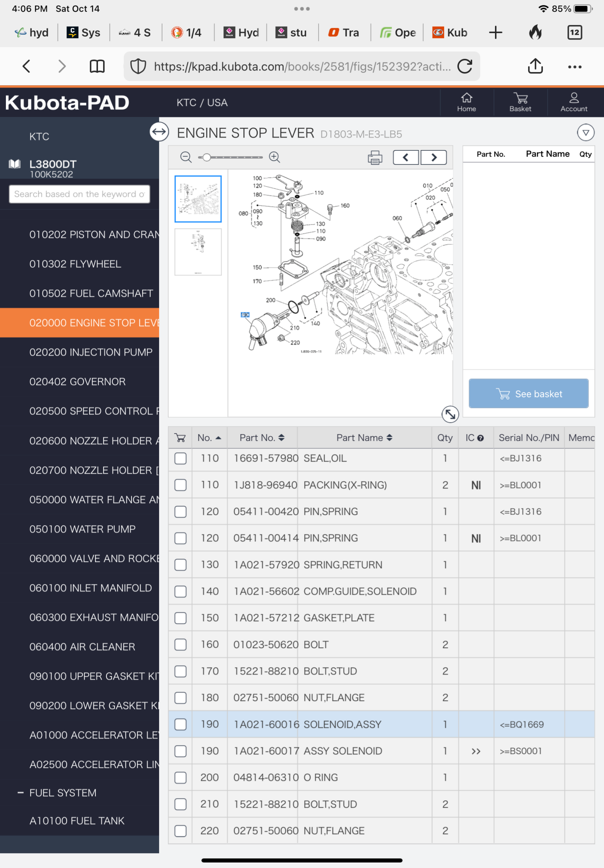This screenshot has height=868, width=604.
Task: Tick the SEAL,OIL part checkbox
Action: [181, 459]
